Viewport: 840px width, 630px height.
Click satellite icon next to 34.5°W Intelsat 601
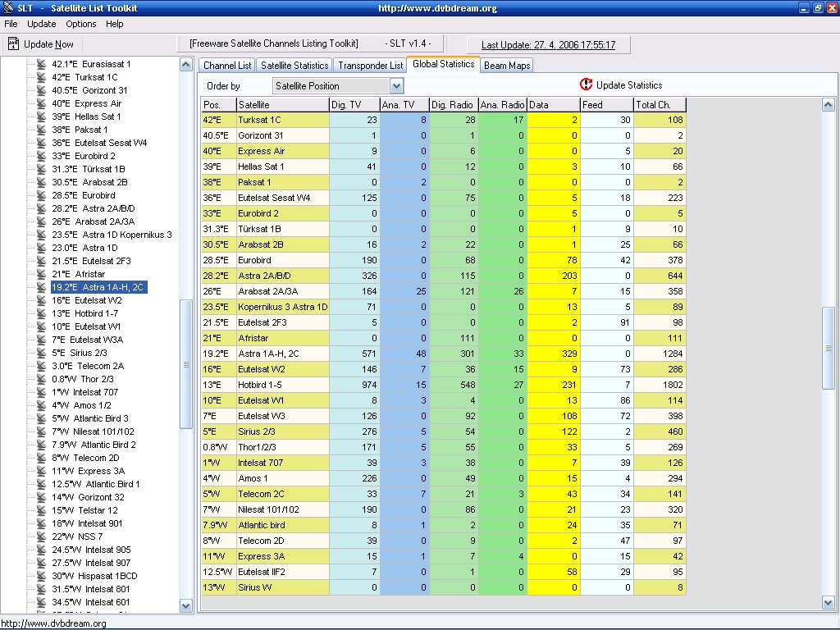tap(41, 602)
